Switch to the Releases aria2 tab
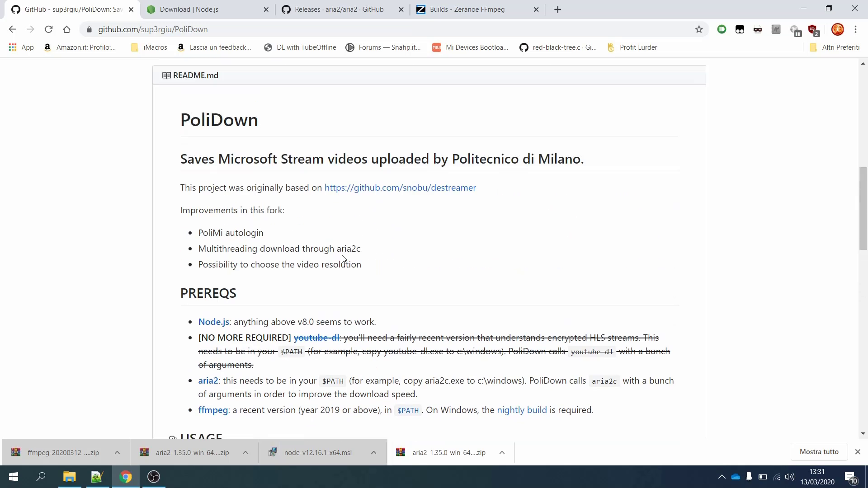 [x=339, y=9]
